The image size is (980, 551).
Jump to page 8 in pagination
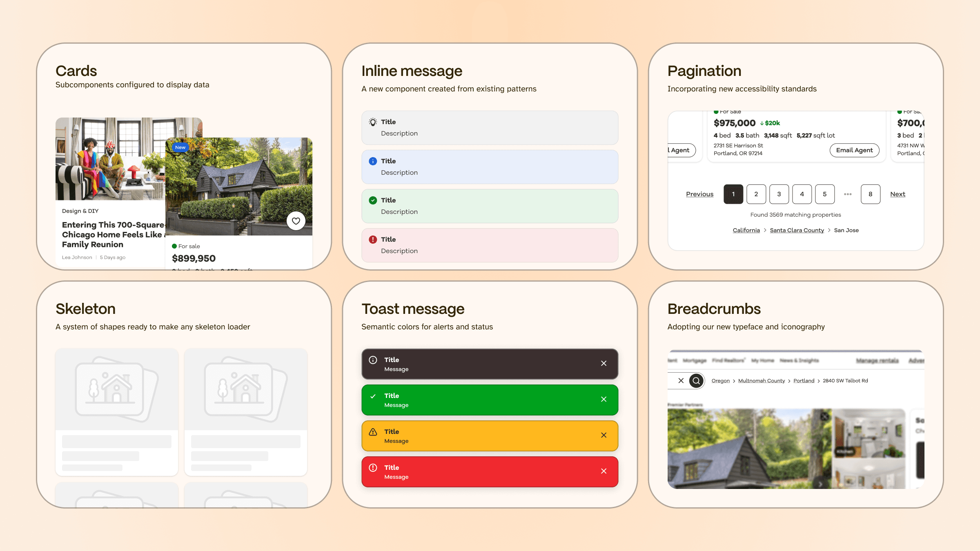pos(870,194)
